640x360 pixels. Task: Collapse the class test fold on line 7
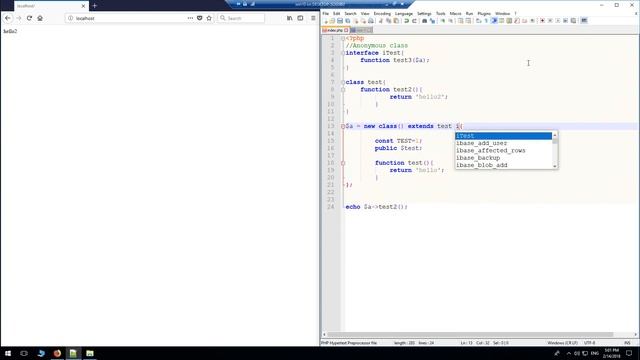tap(343, 82)
